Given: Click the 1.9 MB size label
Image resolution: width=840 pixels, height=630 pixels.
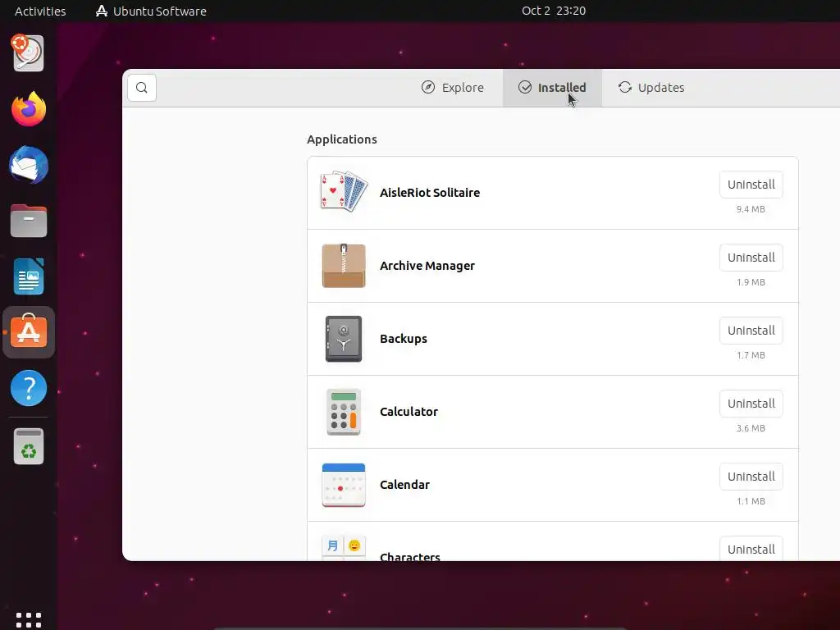Looking at the screenshot, I should 751,282.
